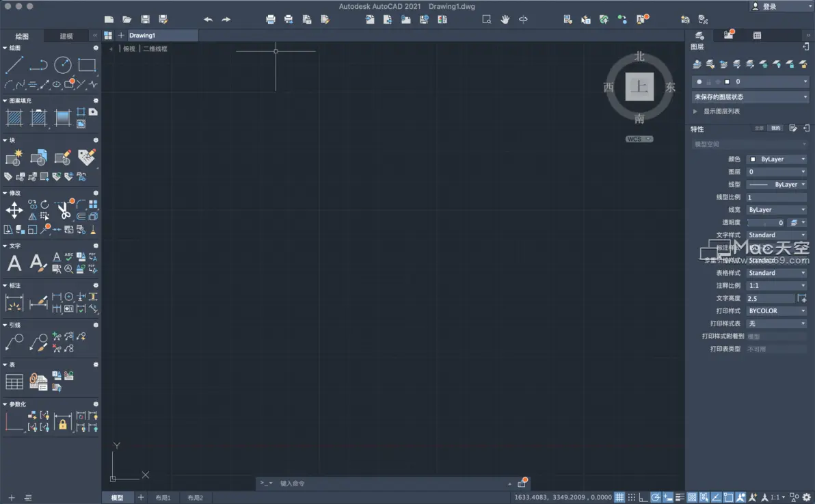Select the Trim scissors tool
815x504 pixels.
coord(64,211)
